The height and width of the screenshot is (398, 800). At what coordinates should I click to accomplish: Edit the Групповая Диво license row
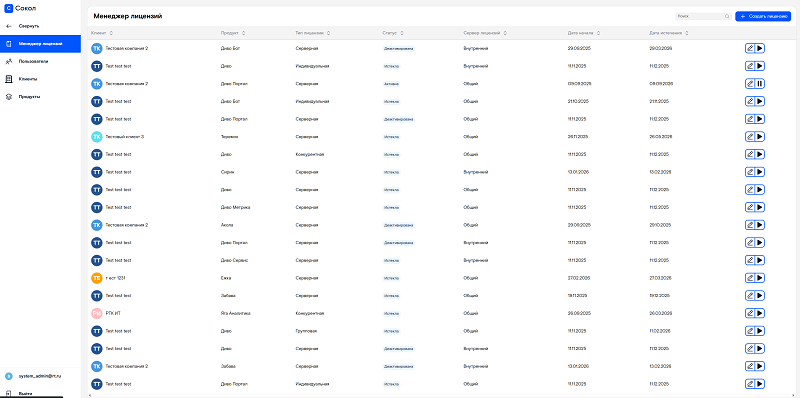pyautogui.click(x=749, y=331)
